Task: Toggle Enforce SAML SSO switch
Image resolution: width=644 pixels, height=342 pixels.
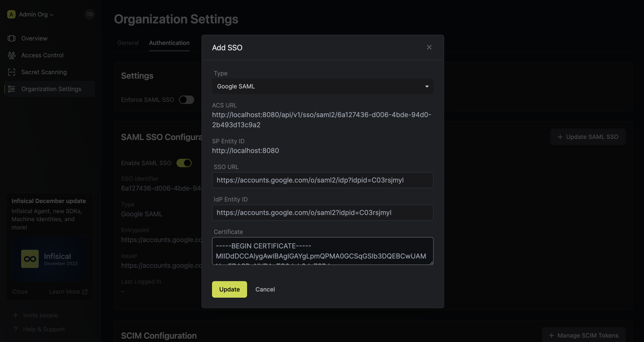Action: (x=187, y=100)
